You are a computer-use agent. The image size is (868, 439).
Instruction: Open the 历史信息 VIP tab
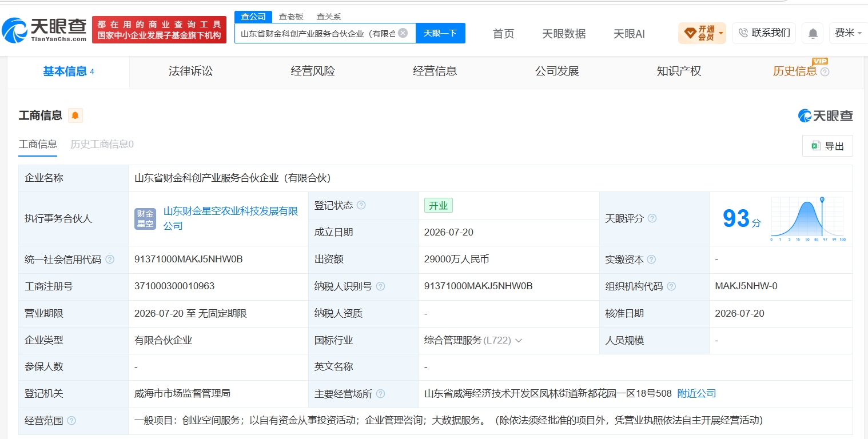pos(795,71)
